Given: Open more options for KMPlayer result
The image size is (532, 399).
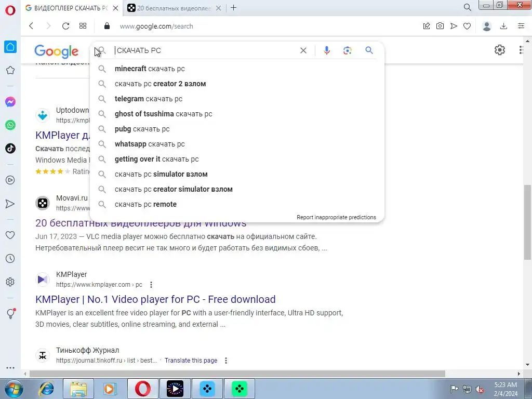Looking at the screenshot, I should tap(151, 285).
